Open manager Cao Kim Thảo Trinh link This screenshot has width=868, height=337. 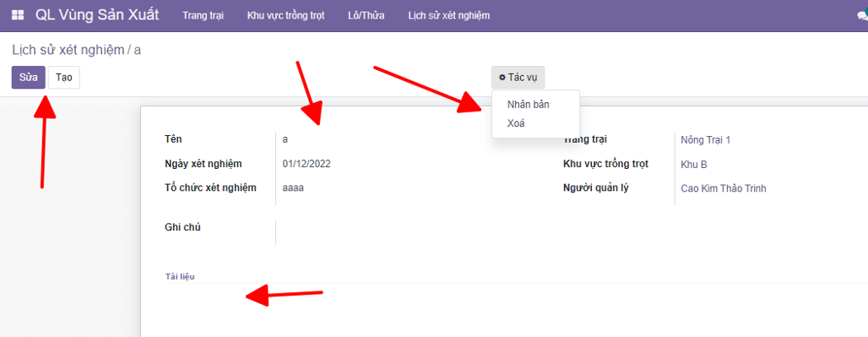[724, 188]
